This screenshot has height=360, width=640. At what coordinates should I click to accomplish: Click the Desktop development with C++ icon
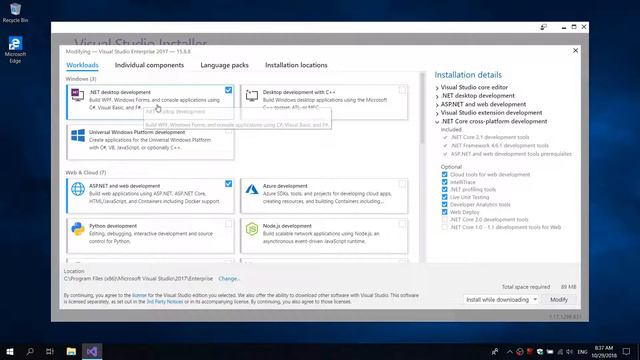click(252, 96)
